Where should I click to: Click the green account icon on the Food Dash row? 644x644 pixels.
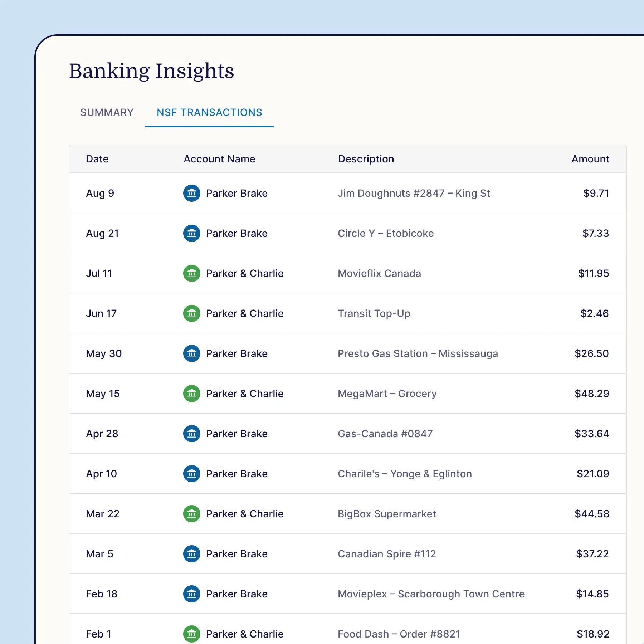pyautogui.click(x=192, y=634)
